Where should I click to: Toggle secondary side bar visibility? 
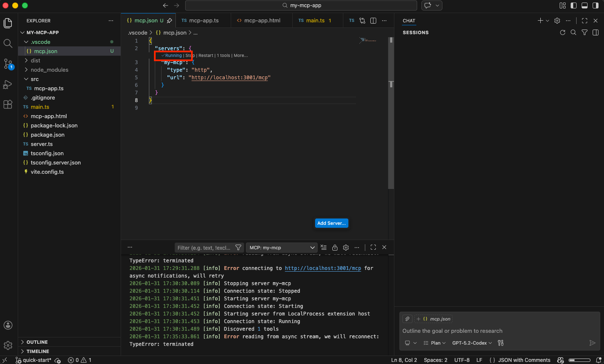596,5
